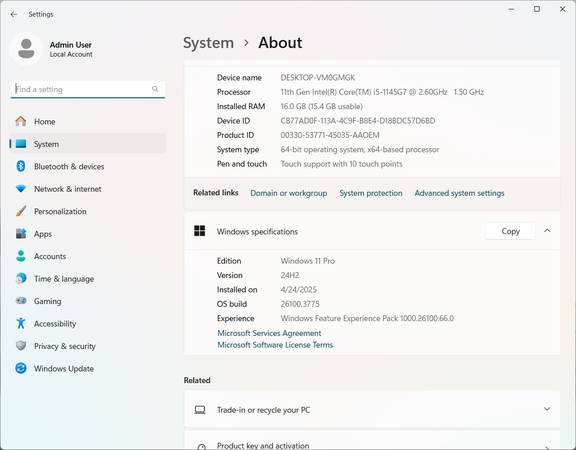Viewport: 576px width, 450px height.
Task: Click the Accounts person icon
Action: click(x=21, y=256)
